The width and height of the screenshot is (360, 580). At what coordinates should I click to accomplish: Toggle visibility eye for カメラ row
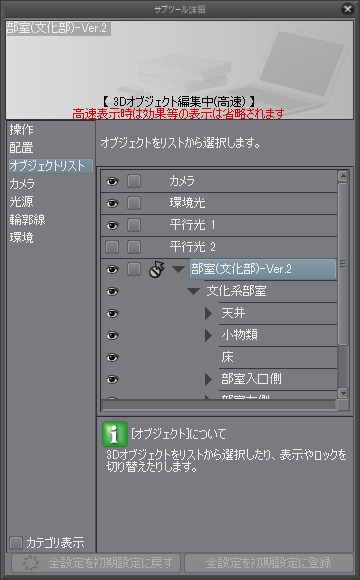pos(112,181)
